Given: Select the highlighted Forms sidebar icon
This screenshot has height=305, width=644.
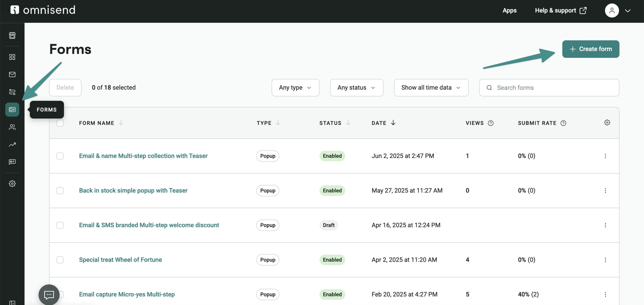Looking at the screenshot, I should [x=12, y=109].
